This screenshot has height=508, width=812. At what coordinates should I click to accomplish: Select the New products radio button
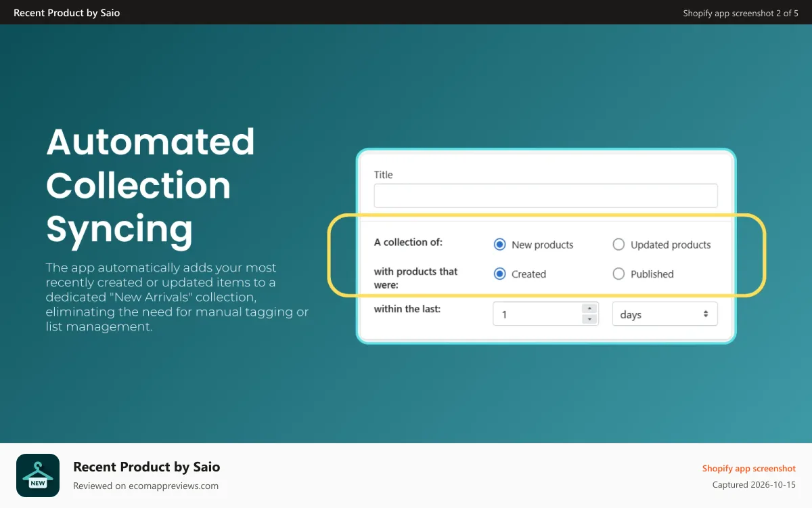500,245
